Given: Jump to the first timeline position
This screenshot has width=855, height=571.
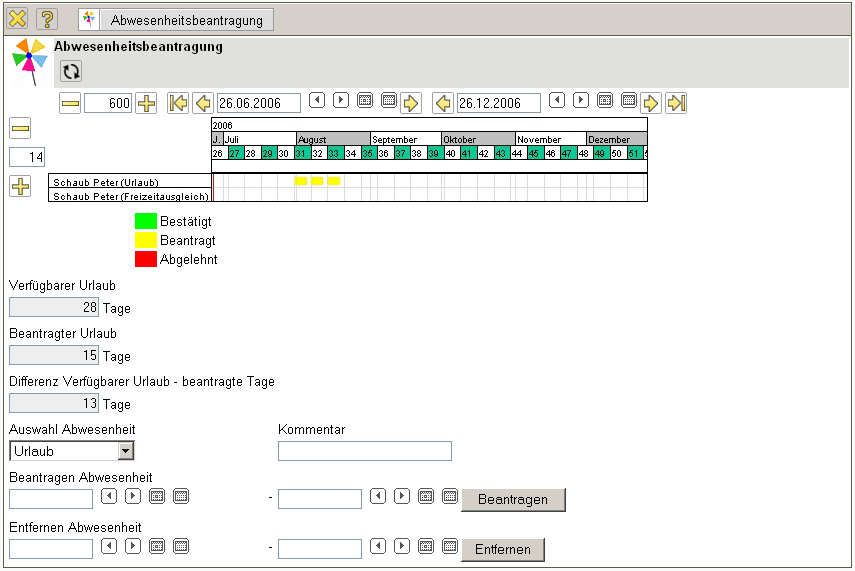Looking at the screenshot, I should pyautogui.click(x=178, y=103).
